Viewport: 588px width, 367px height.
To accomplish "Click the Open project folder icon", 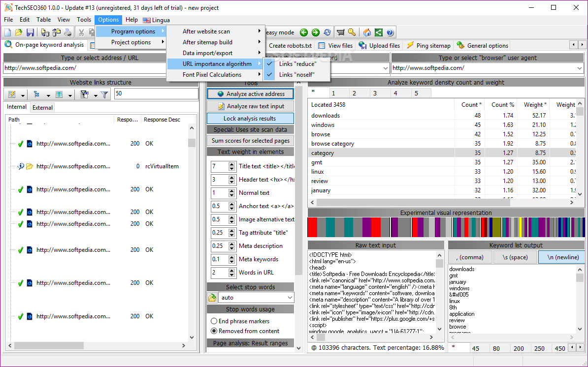I will point(18,32).
